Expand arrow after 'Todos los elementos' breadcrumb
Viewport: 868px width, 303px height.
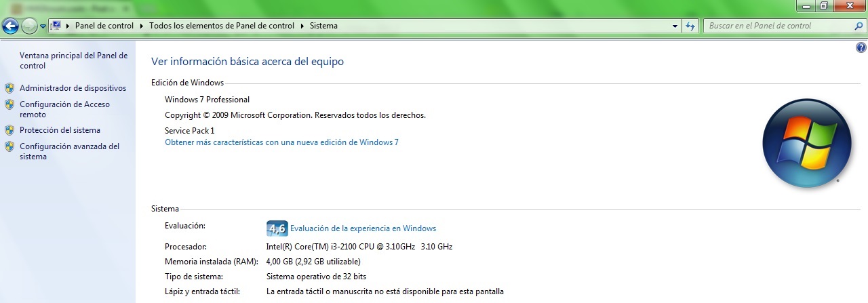tap(302, 26)
